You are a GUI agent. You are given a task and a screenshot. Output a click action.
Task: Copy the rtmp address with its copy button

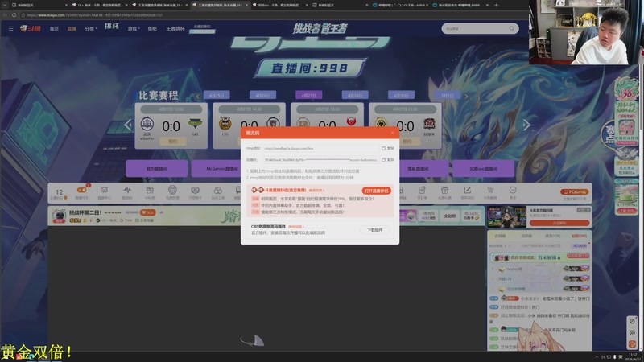(x=388, y=148)
